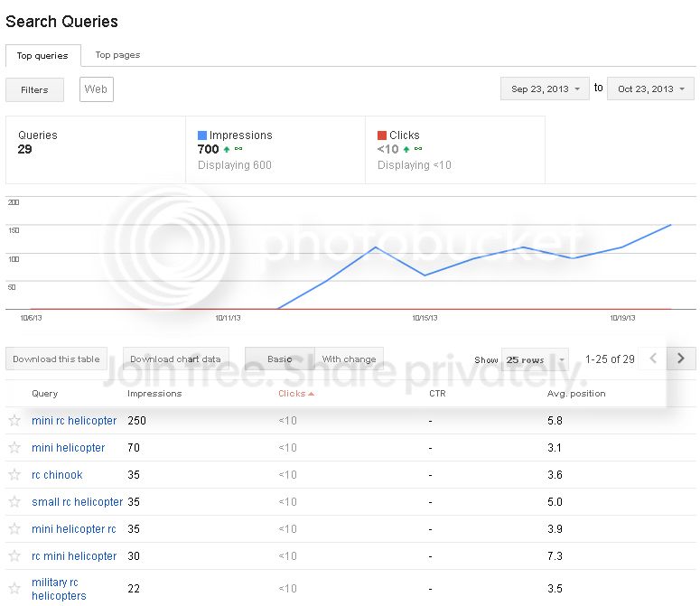Toggle Basic view mode
Viewport: 700px width, 606px height.
coord(280,359)
